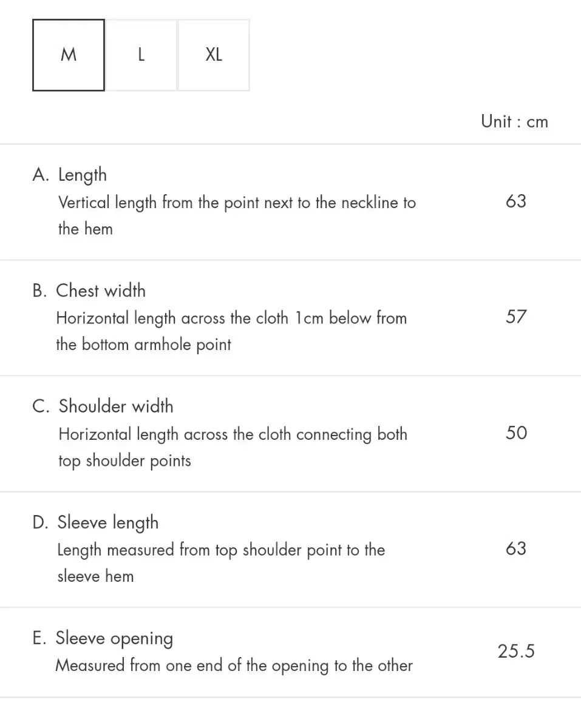Click the Sleeve length description text
This screenshot has width=581, height=728.
221,562
